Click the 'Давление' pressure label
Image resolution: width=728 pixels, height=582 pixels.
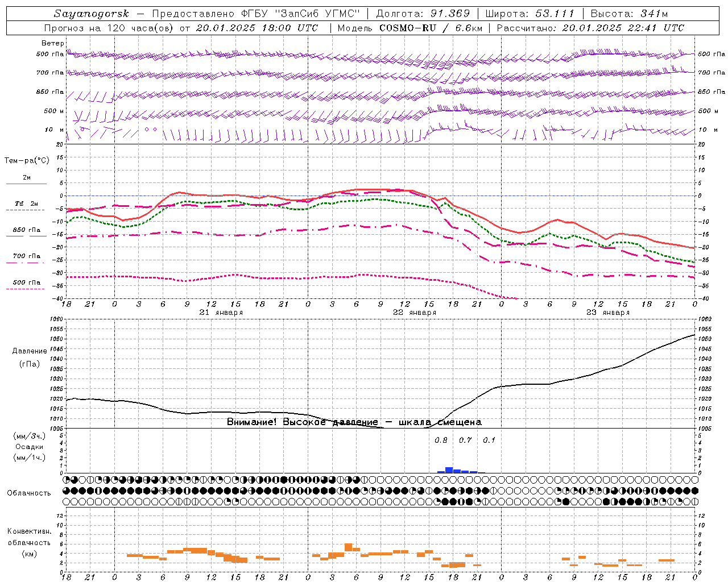tap(30, 351)
